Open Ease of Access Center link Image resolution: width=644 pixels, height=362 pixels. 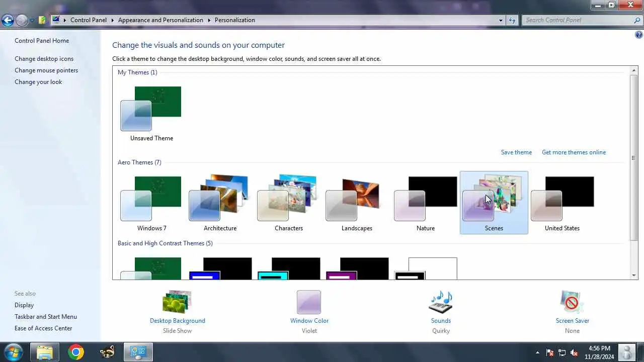pos(43,328)
